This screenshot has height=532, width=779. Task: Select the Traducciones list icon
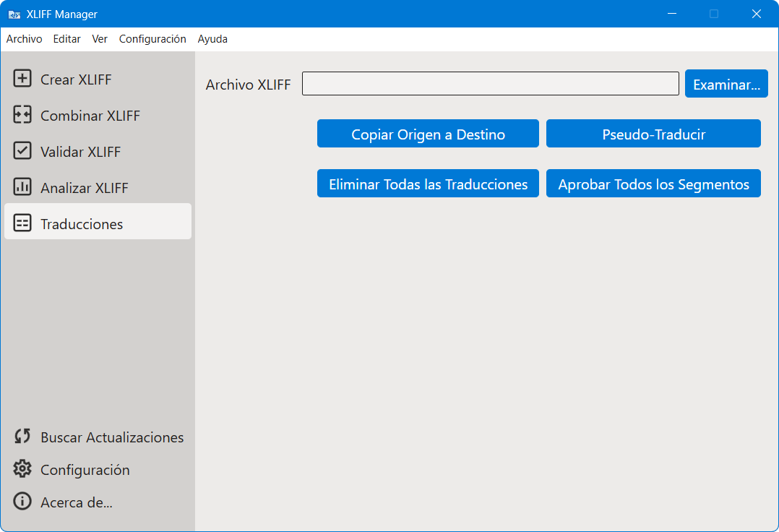tap(22, 223)
